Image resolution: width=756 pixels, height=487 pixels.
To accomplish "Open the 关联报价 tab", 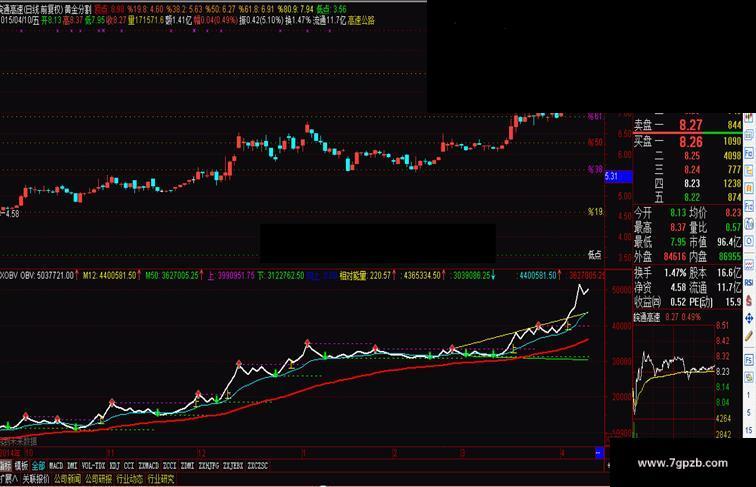I will tap(36, 479).
